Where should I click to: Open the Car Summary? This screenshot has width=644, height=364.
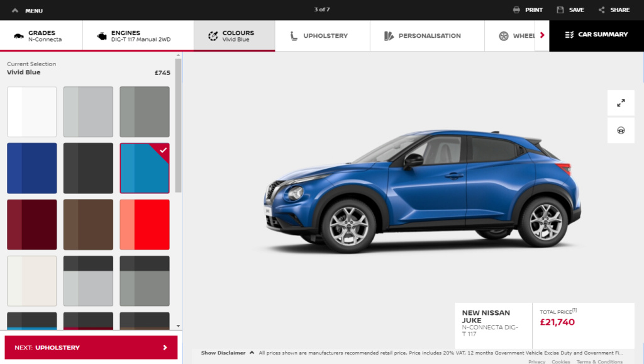pyautogui.click(x=596, y=36)
